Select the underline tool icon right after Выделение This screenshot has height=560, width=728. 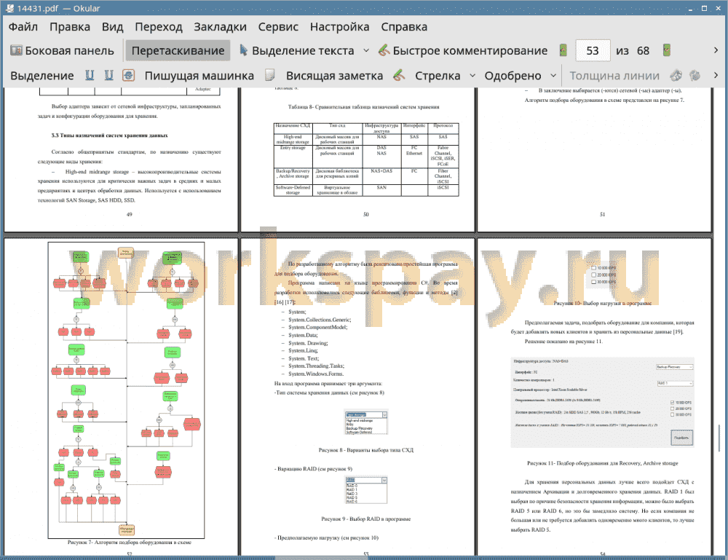click(x=90, y=75)
